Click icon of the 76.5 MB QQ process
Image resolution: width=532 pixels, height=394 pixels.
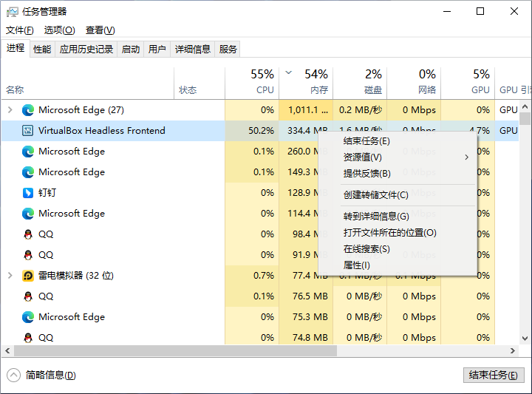pyautogui.click(x=28, y=296)
